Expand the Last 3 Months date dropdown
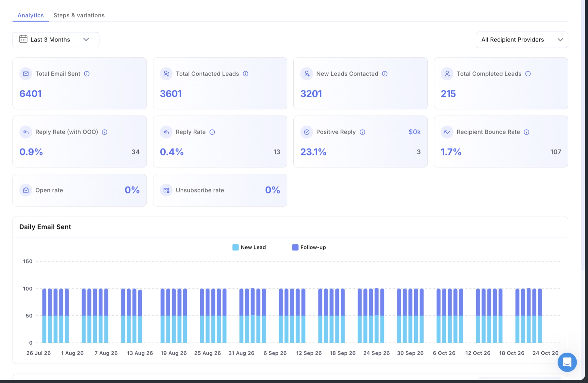Image resolution: width=588 pixels, height=383 pixels. click(x=56, y=40)
